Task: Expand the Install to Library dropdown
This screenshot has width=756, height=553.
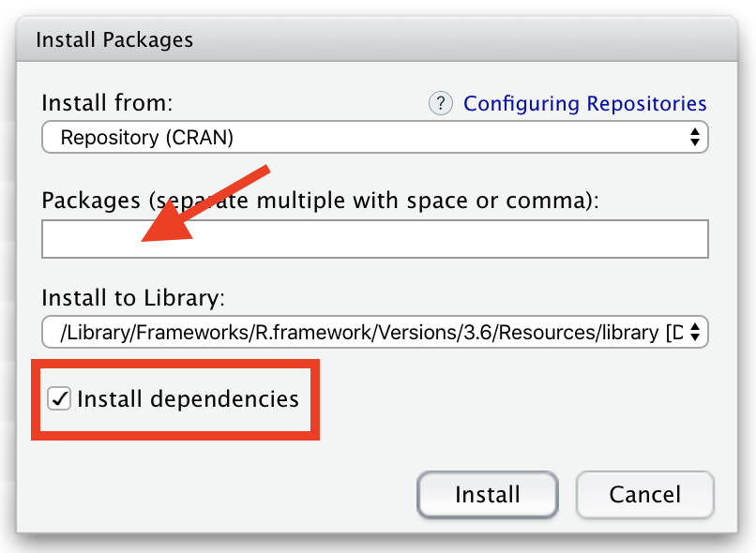Action: (x=374, y=331)
